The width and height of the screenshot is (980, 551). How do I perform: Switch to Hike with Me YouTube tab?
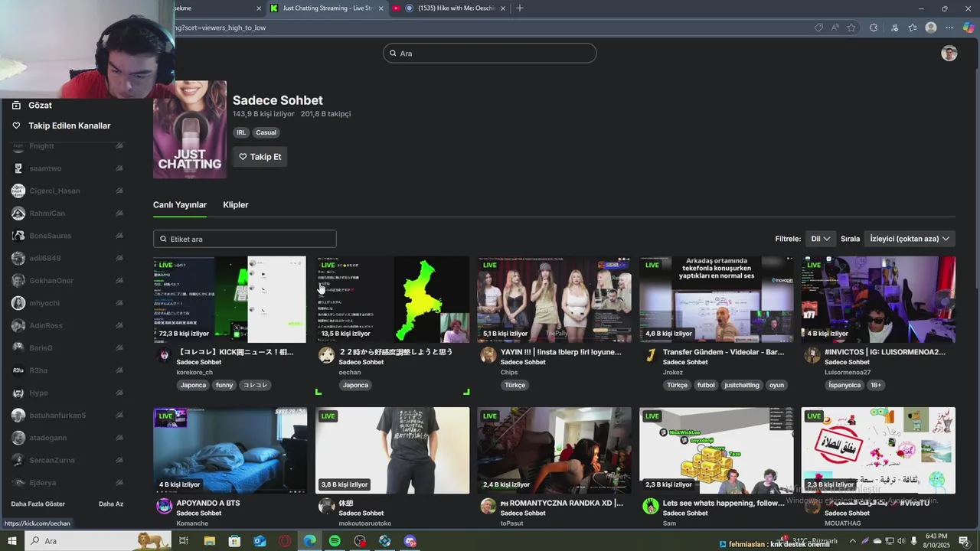coord(450,8)
